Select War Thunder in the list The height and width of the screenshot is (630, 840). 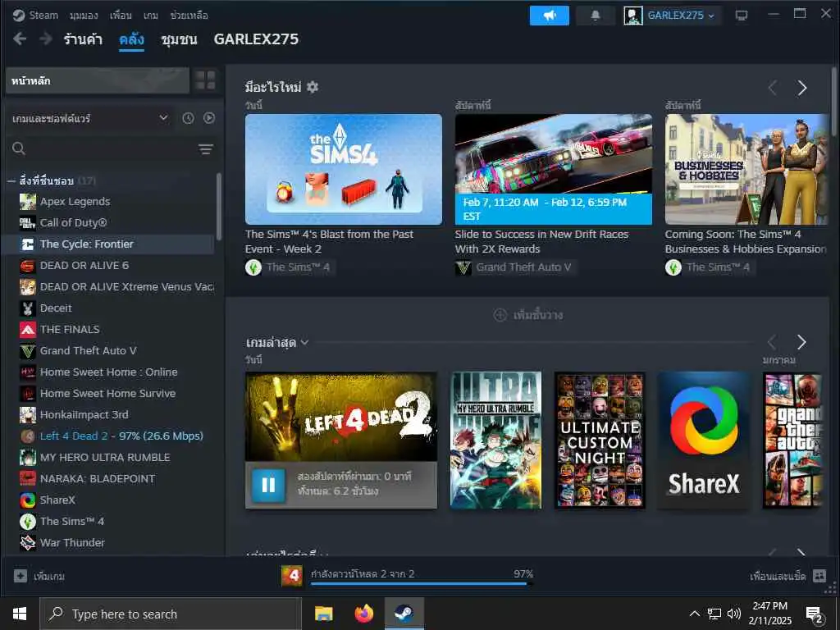(109, 543)
